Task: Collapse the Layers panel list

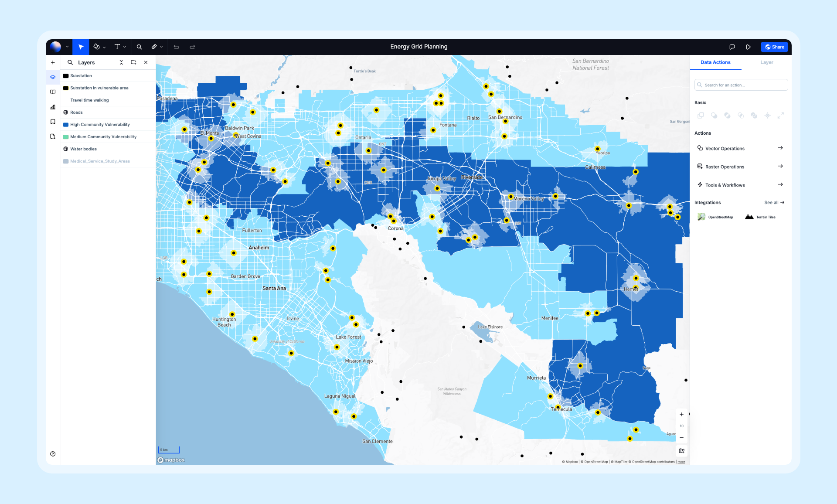Action: [121, 62]
